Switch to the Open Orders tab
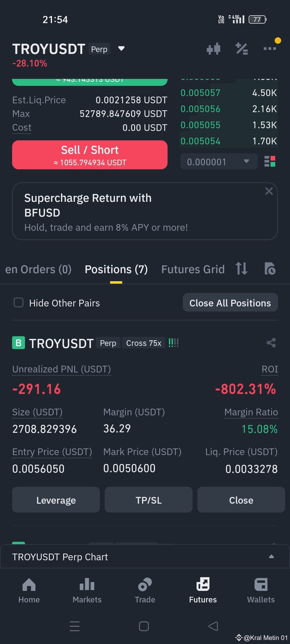Screen dimensions: 290x644 click(x=38, y=269)
